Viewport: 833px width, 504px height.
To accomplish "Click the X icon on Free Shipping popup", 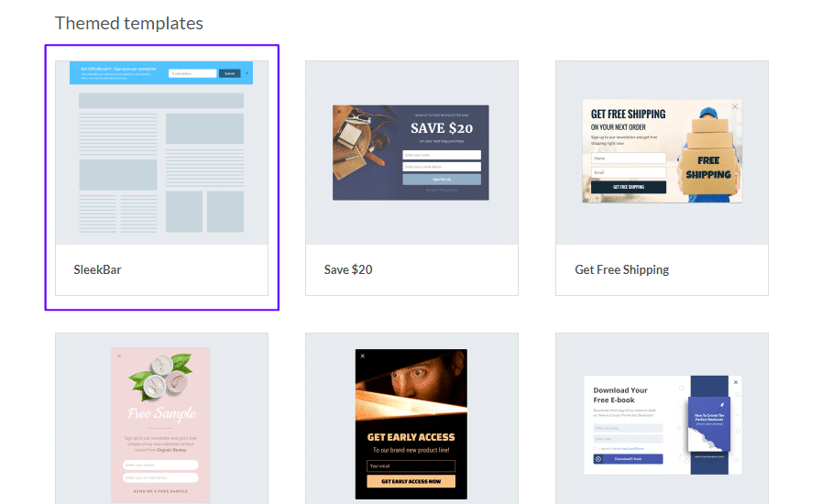I will coord(734,107).
